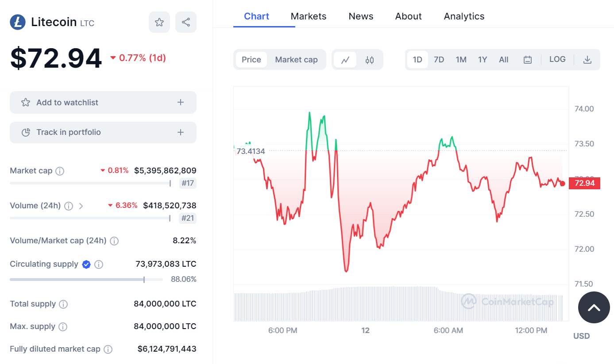The height and width of the screenshot is (364, 614).
Task: Click the 12:00 PM axis label
Action: click(x=531, y=330)
